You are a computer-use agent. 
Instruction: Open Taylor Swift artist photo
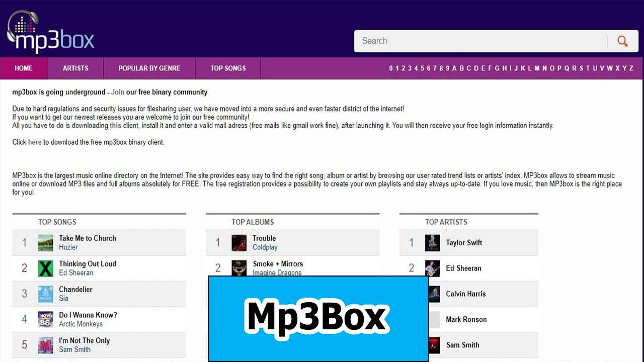433,243
